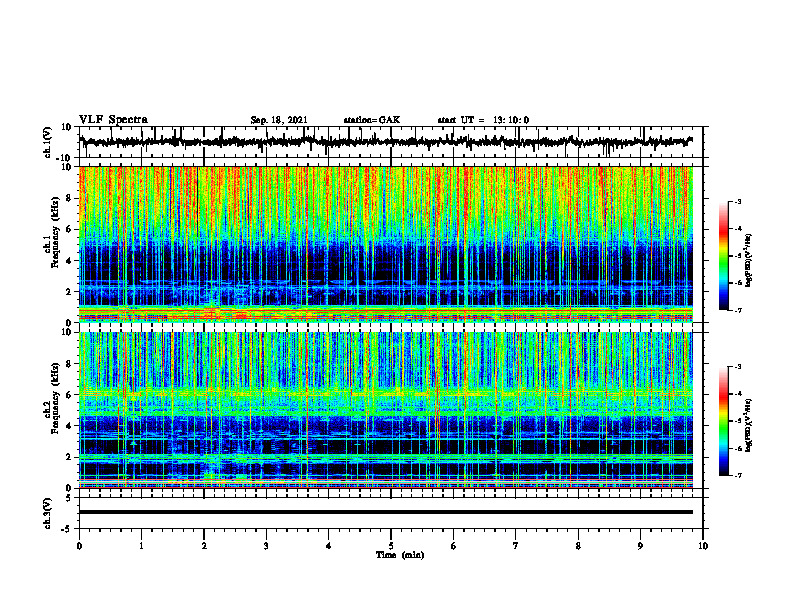Viewport: 792px width, 612px height.
Task: Click the -7 label on the ch.2 color scale
Action: (x=738, y=476)
